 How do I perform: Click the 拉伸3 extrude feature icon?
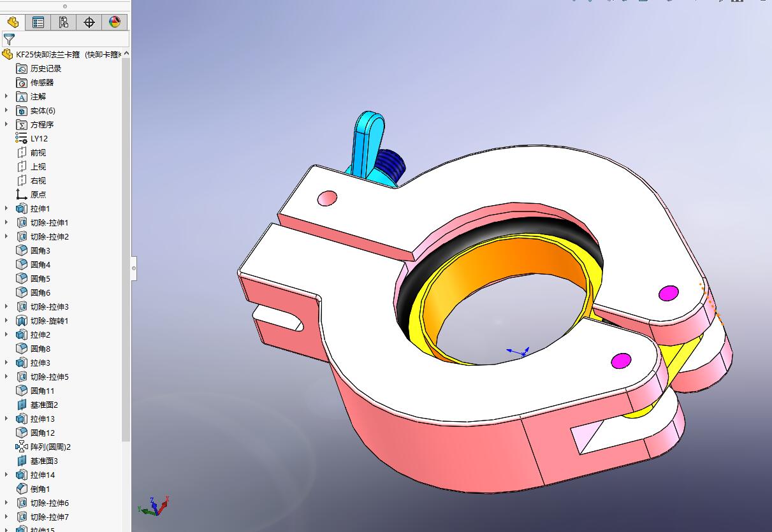coord(22,363)
